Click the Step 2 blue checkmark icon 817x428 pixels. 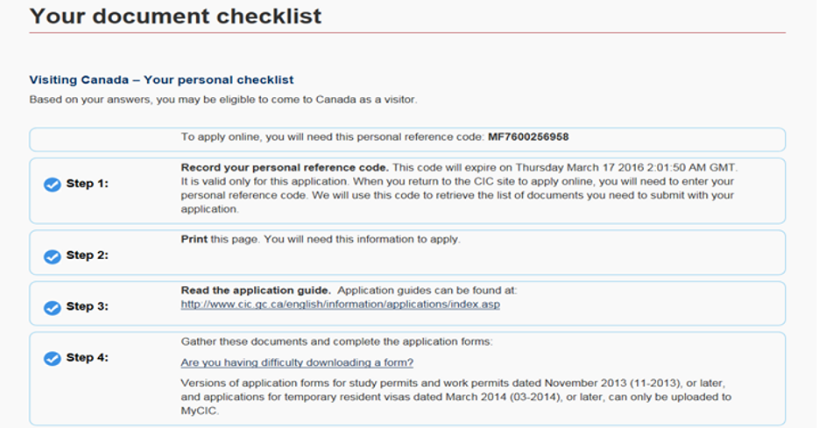(52, 256)
